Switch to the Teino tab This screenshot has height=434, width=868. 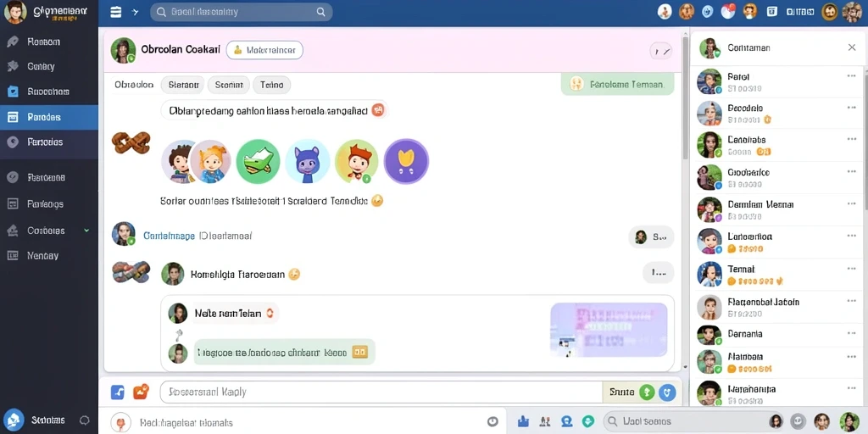(272, 85)
